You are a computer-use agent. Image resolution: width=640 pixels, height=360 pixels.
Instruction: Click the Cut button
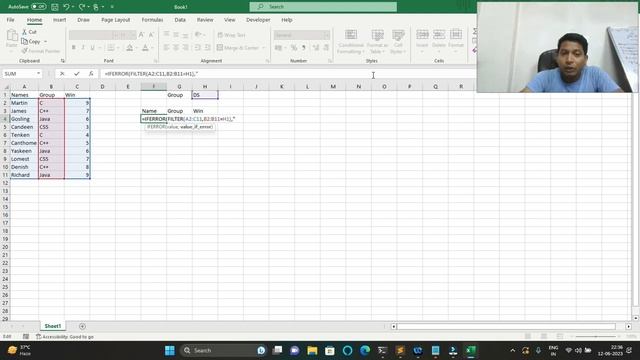(29, 32)
